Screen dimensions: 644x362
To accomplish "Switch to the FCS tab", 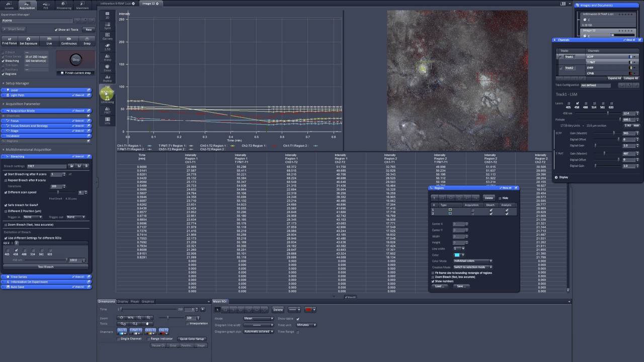I will pos(46,6).
